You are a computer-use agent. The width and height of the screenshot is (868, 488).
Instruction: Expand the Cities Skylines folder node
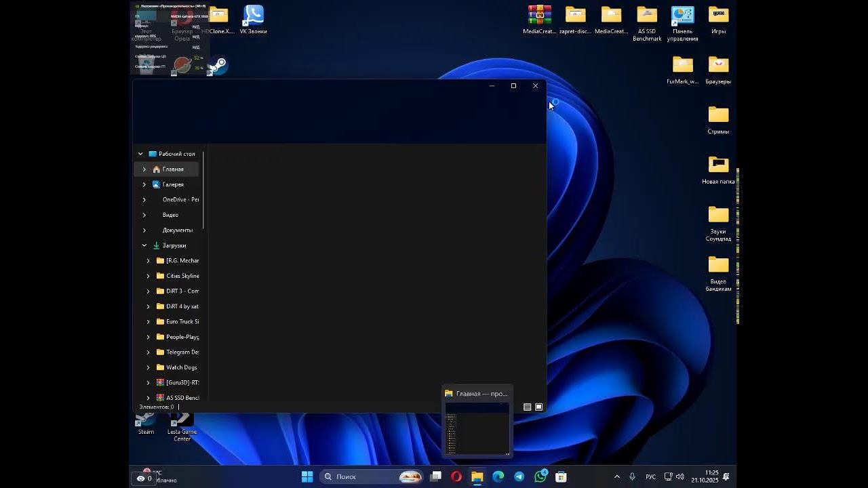[149, 276]
